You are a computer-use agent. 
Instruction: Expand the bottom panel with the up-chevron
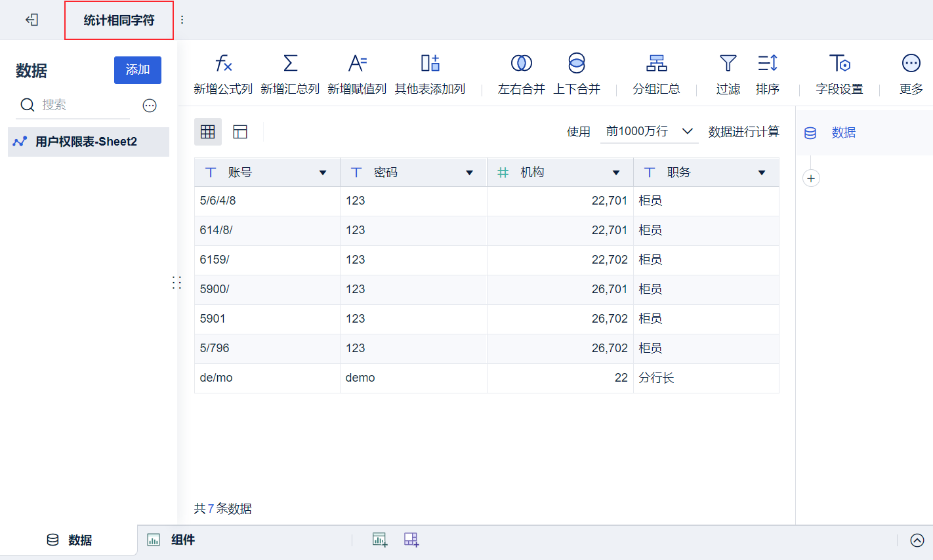coord(917,540)
